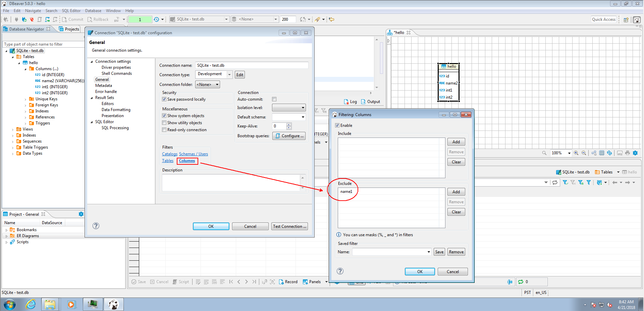Click the Connect plug icon in main toolbar

click(x=16, y=19)
